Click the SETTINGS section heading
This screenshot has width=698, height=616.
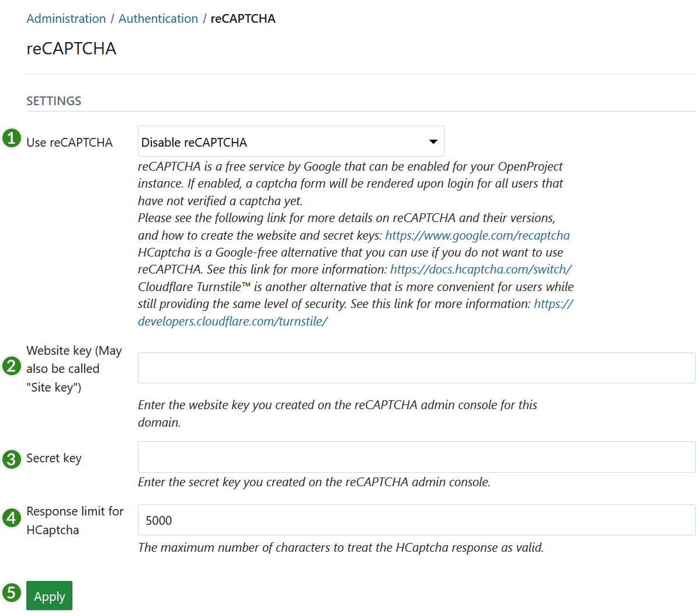(x=54, y=101)
